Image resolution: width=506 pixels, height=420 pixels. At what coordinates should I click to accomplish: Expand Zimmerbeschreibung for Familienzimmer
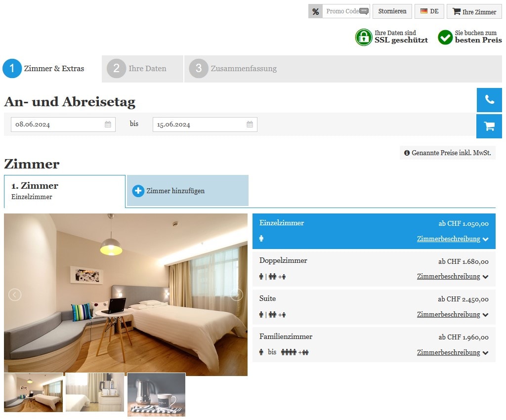coord(452,353)
